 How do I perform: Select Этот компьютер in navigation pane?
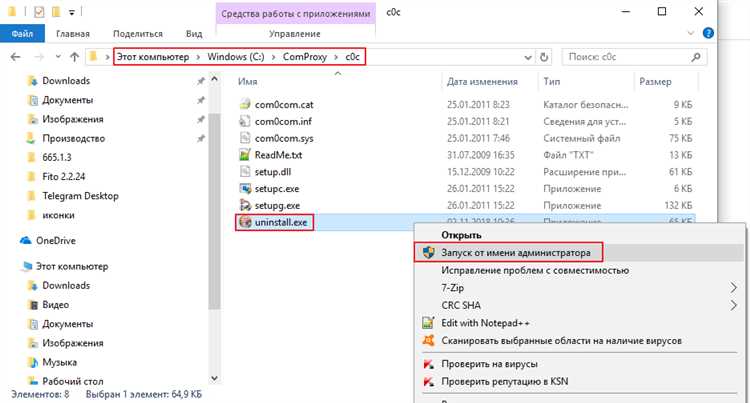(x=72, y=266)
